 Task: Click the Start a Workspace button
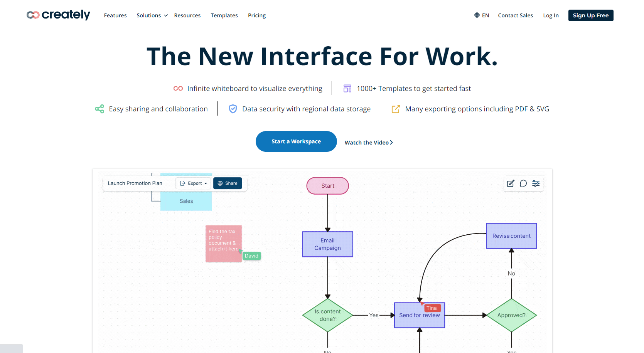(296, 141)
